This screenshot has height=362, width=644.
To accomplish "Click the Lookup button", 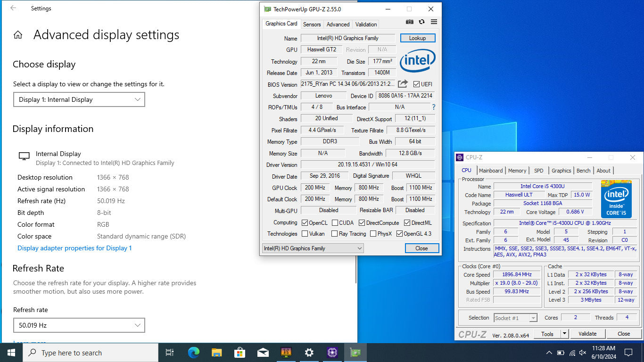I will pyautogui.click(x=417, y=38).
